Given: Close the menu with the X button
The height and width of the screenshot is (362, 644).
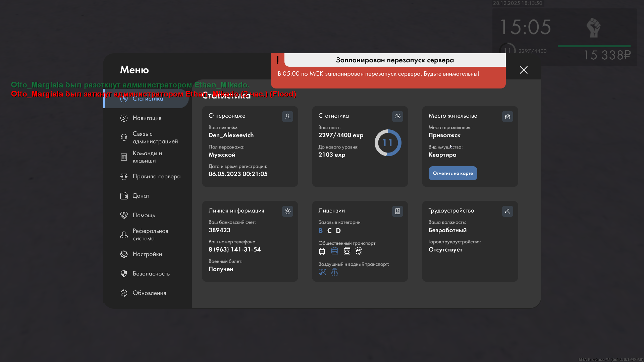Looking at the screenshot, I should coord(524,70).
